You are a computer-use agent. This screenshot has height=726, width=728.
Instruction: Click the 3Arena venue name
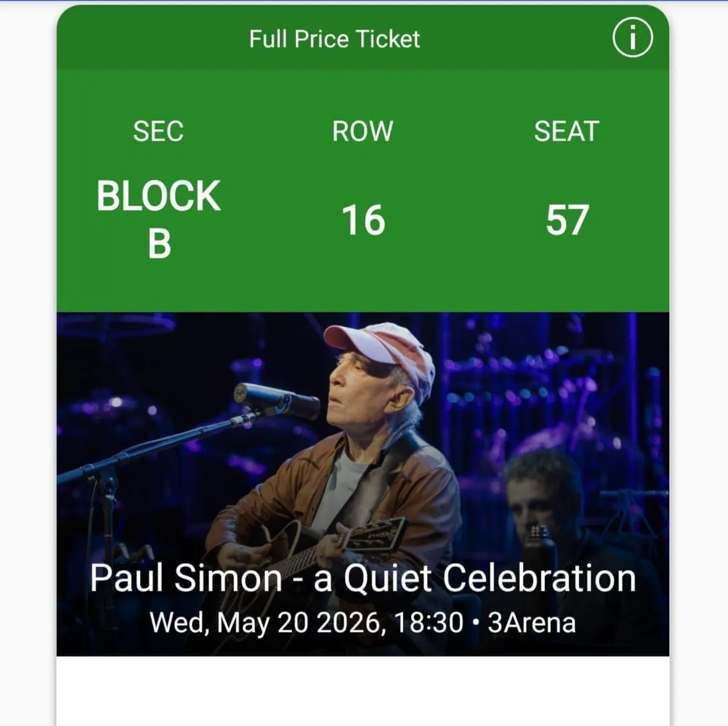coord(532,621)
